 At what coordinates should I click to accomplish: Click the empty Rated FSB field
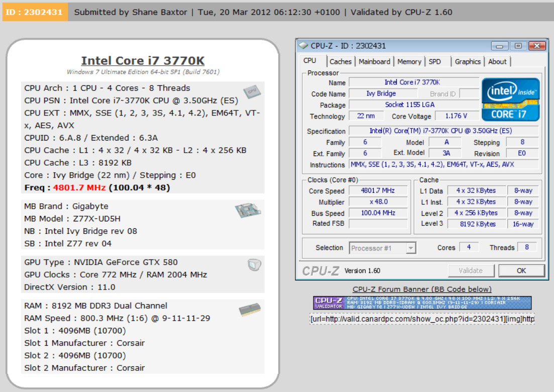(x=378, y=223)
